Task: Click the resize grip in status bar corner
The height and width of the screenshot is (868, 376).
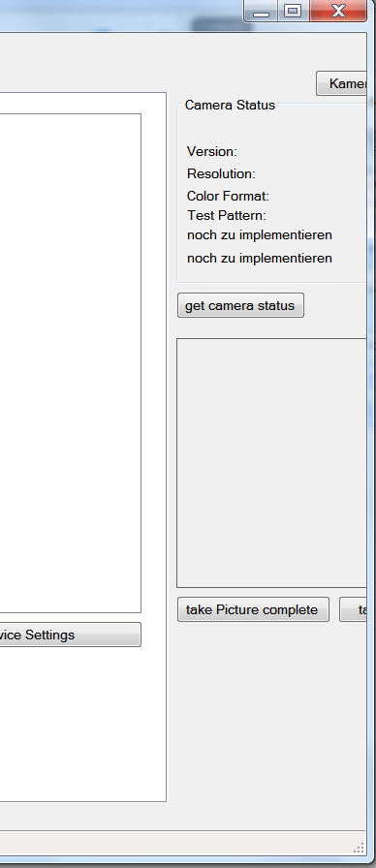Action: 359,848
